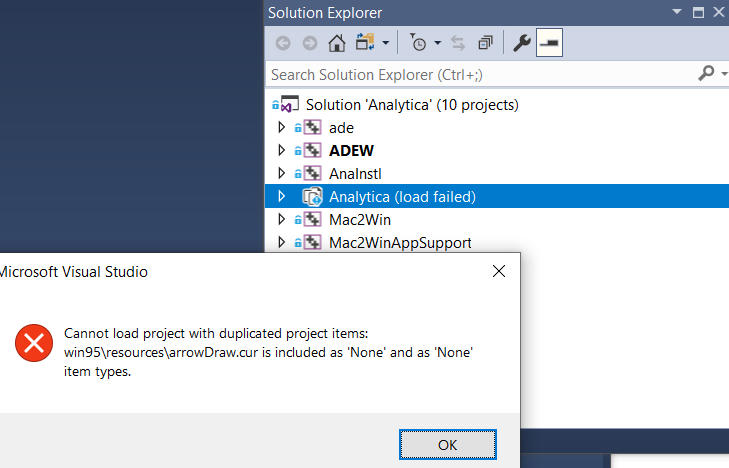Screen dimensions: 729x468
Task: Expand the AnaInstl project node
Action: click(281, 173)
